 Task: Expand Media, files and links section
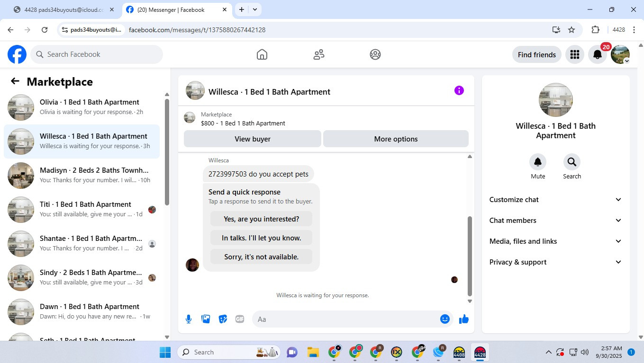point(556,241)
